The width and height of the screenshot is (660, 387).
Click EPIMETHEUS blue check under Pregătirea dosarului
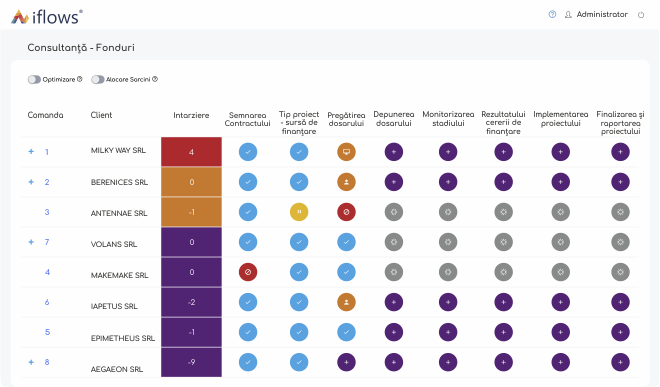pos(346,332)
